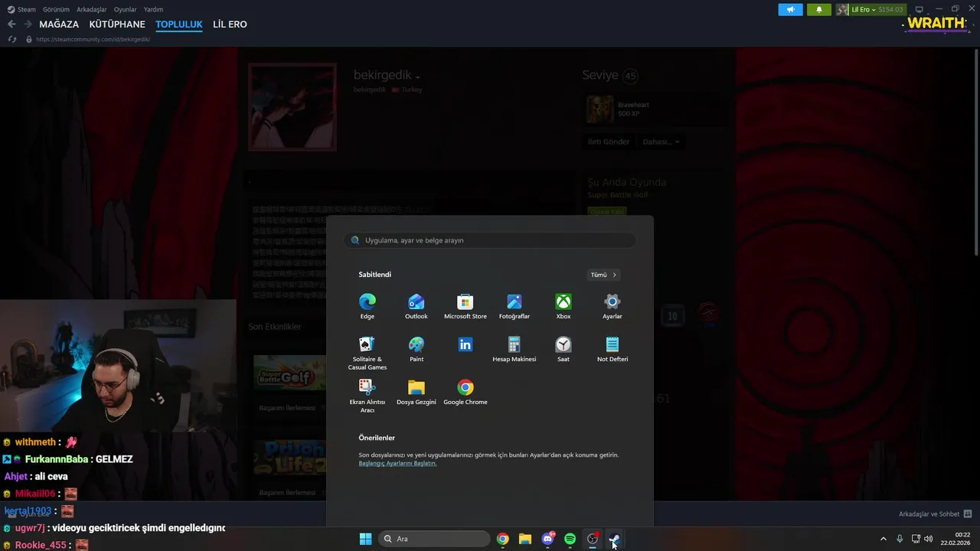This screenshot has height=551, width=980.
Task: Switch to the KÜTÜPHANE tab
Action: tap(117, 24)
